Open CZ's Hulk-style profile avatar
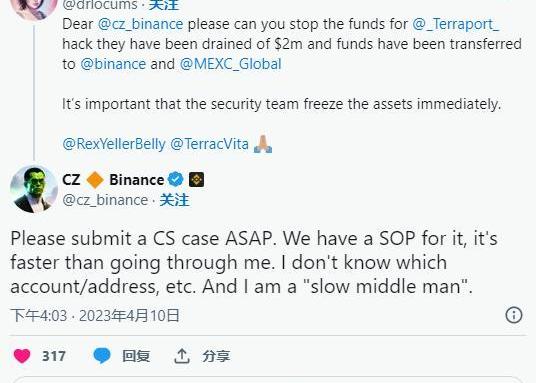The width and height of the screenshot is (536, 383). coord(34,189)
